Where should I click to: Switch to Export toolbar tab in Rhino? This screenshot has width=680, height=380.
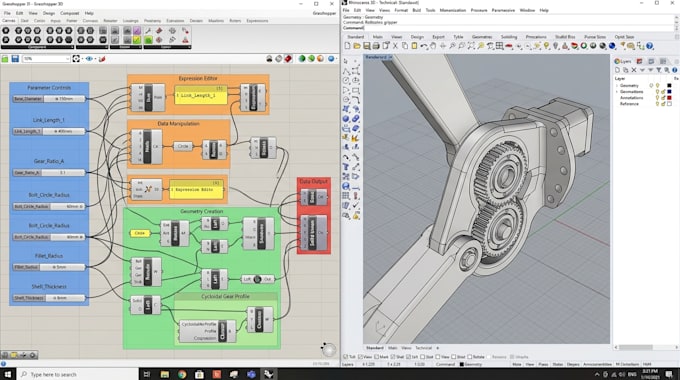coord(438,37)
